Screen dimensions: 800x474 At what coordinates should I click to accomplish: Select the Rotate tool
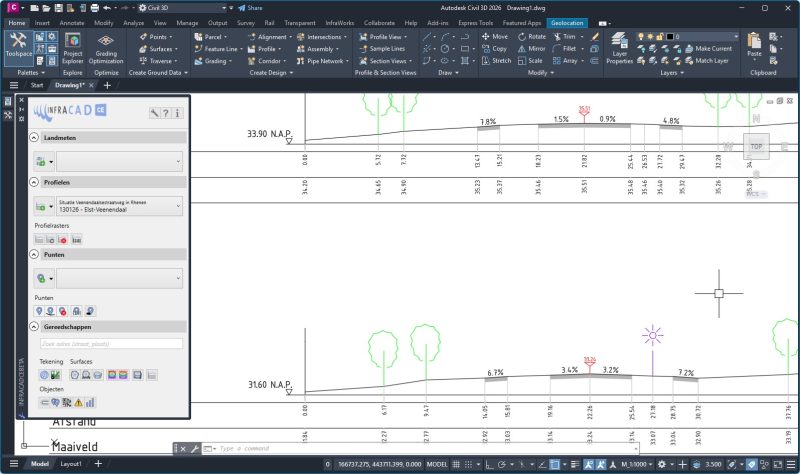coord(532,37)
